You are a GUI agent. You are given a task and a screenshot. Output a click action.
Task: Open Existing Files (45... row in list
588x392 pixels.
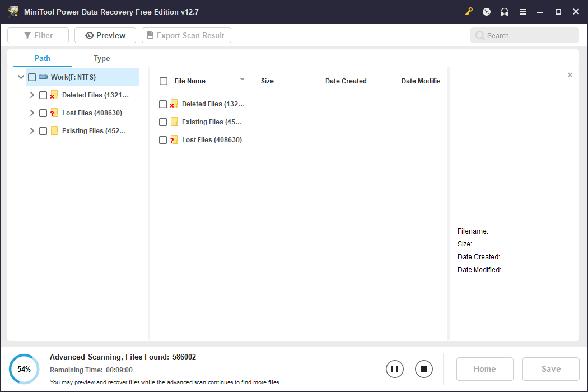point(212,122)
